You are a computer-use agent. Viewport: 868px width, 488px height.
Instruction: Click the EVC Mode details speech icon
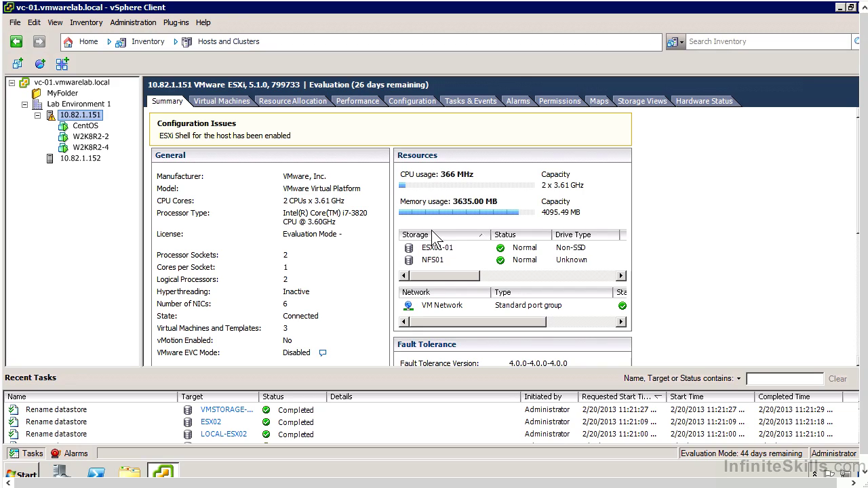(323, 353)
